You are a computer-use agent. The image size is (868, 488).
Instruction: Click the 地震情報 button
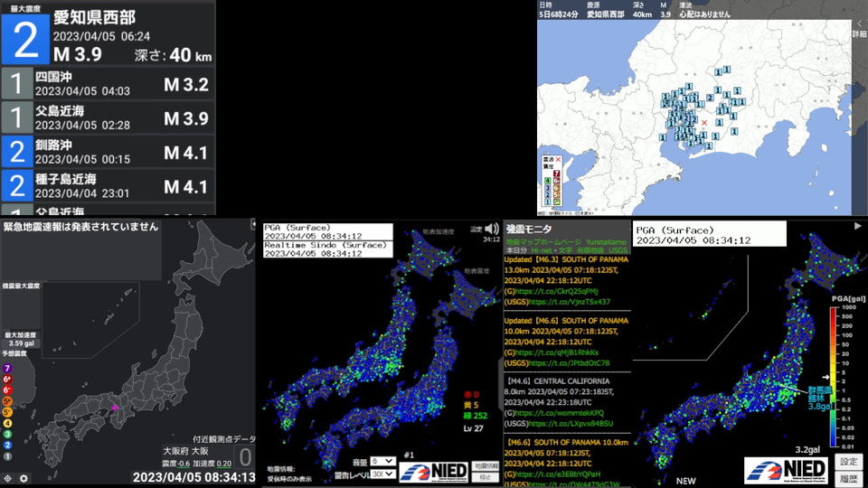486,466
